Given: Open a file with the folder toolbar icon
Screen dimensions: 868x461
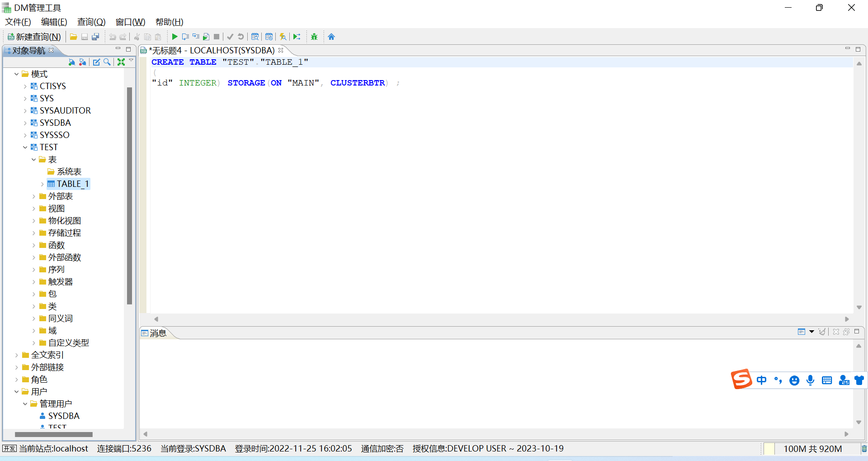Looking at the screenshot, I should click(73, 37).
